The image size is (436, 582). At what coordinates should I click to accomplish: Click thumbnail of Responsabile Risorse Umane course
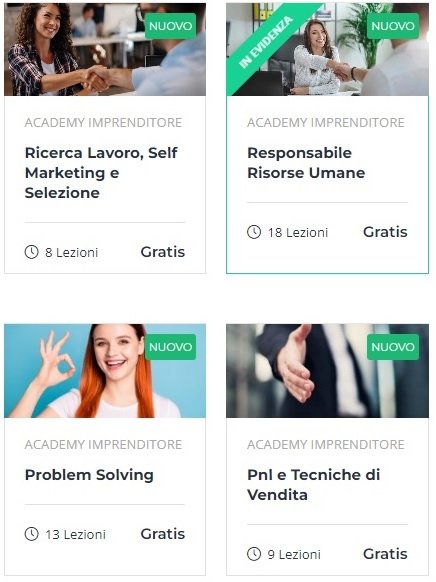tap(327, 49)
